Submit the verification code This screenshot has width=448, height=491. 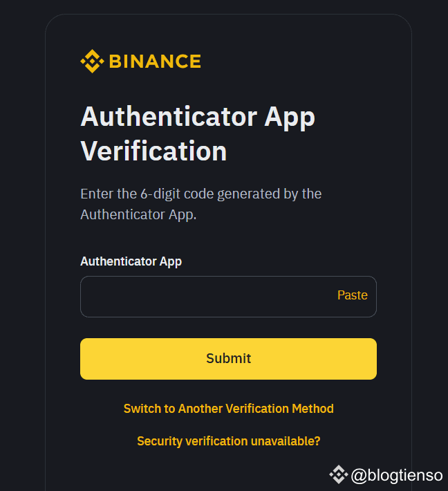(x=228, y=359)
